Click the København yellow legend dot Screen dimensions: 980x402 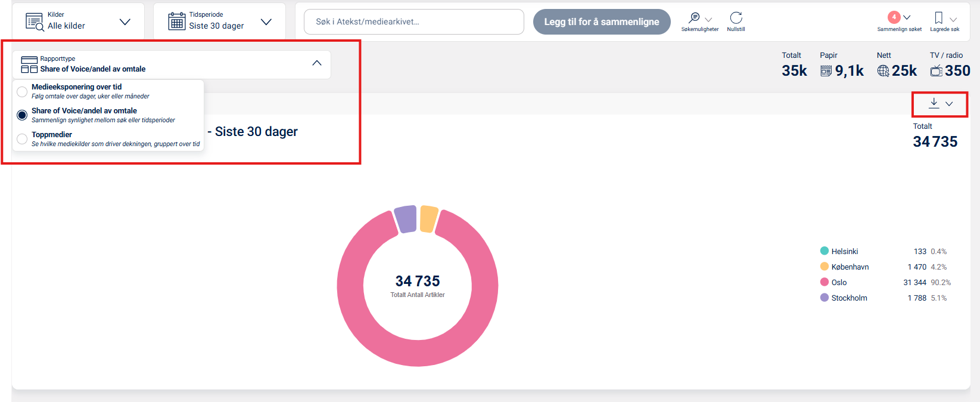[825, 266]
